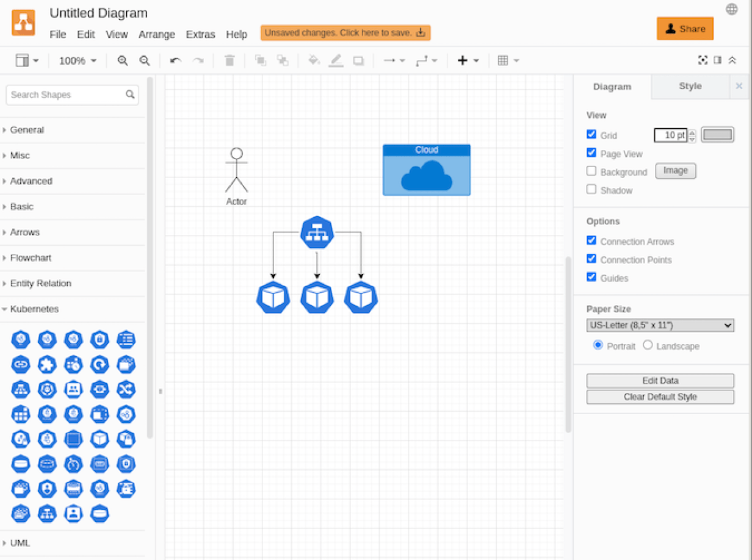Screen dimensions: 752x560
Task: Select the Landscape radio button
Action: pyautogui.click(x=648, y=345)
